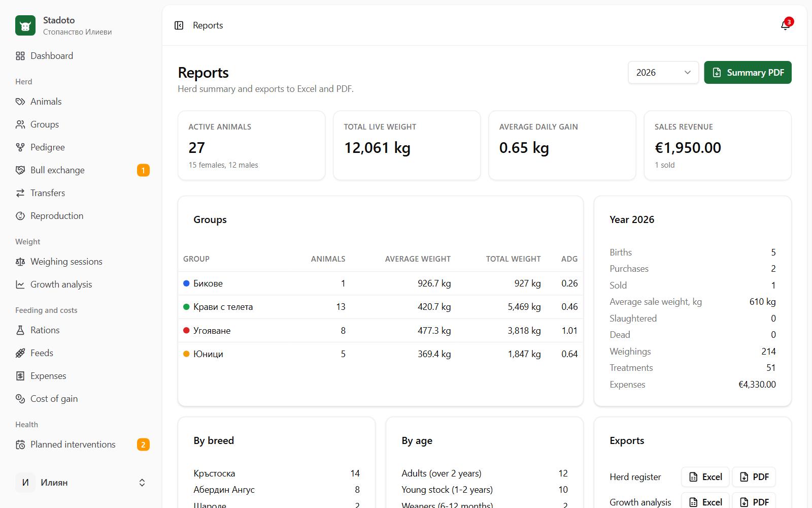Select the Крави с телета group row
Viewport: 812px width, 508px height.
point(381,307)
